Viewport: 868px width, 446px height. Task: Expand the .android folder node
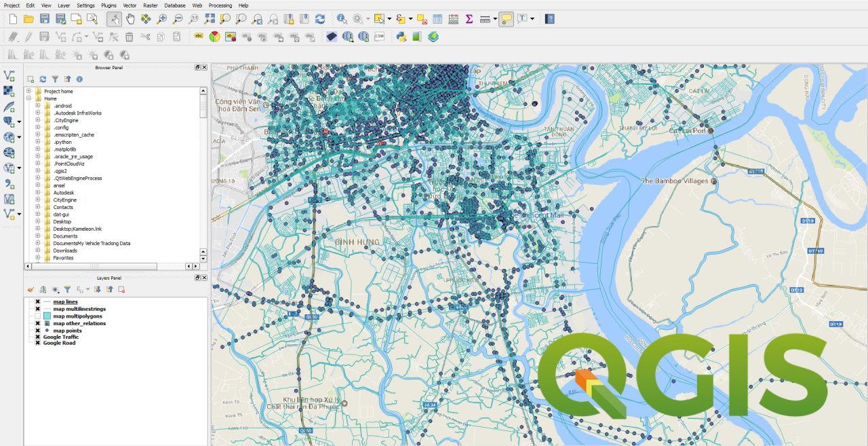click(38, 106)
